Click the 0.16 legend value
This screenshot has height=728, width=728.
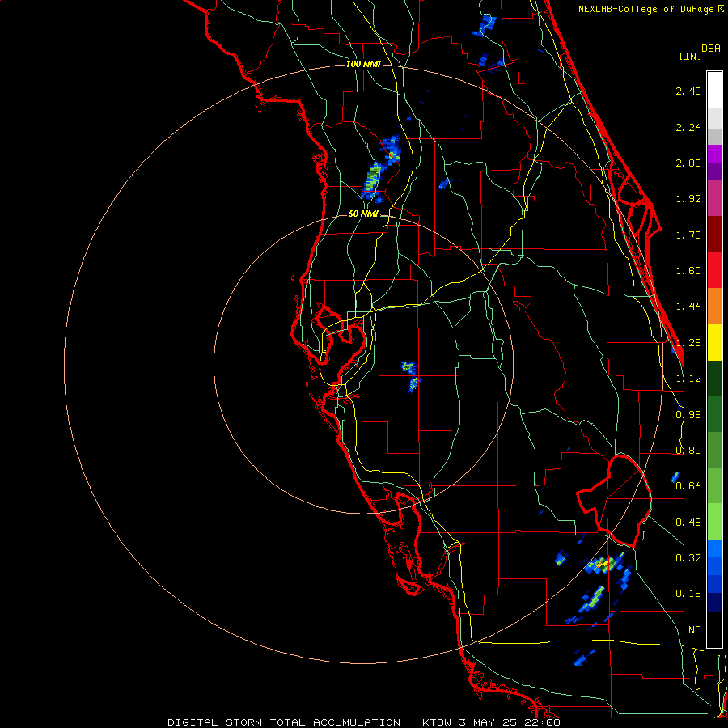[x=688, y=594]
